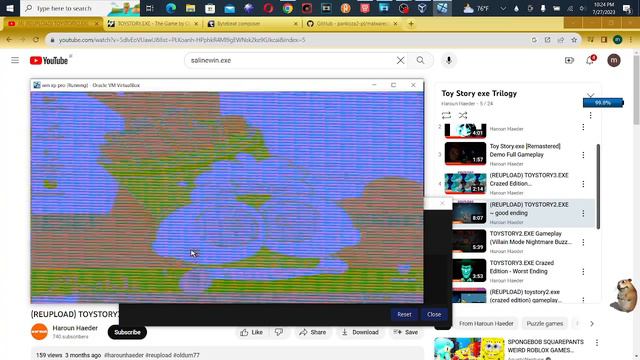
Task: Open options for Toy Story.exe [Remastered] Demo
Action: tap(583, 155)
